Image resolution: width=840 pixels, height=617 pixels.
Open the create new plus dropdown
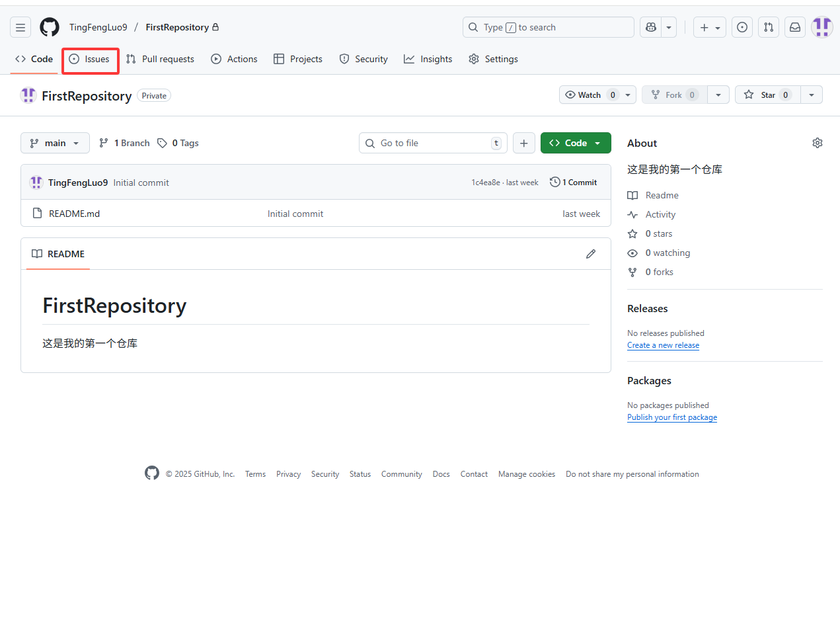coord(710,27)
